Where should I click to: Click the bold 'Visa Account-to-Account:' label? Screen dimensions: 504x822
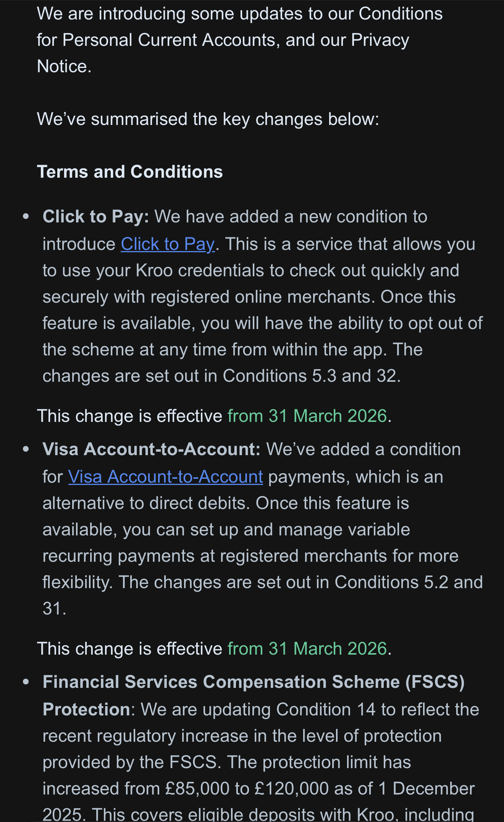pos(151,449)
